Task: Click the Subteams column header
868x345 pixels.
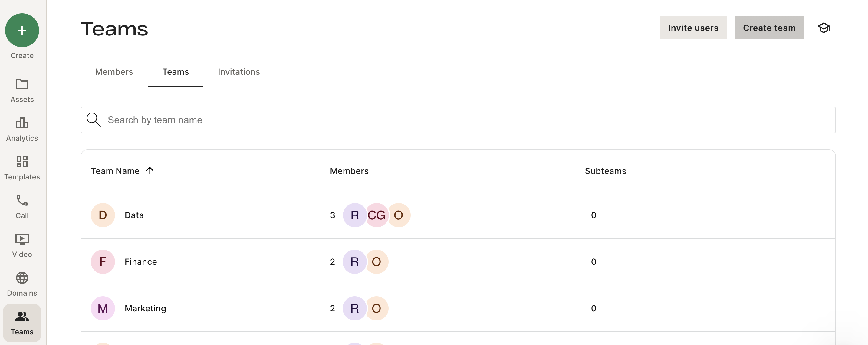Action: tap(605, 171)
